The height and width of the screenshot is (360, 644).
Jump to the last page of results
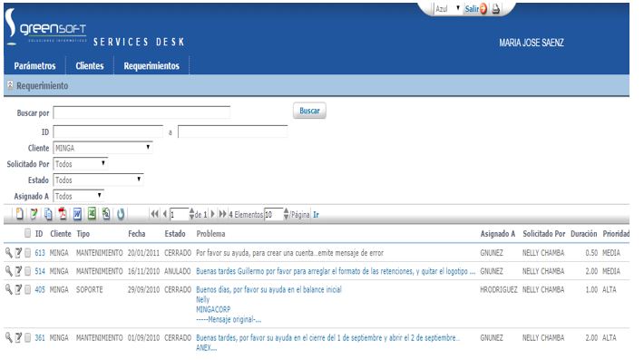pyautogui.click(x=222, y=214)
